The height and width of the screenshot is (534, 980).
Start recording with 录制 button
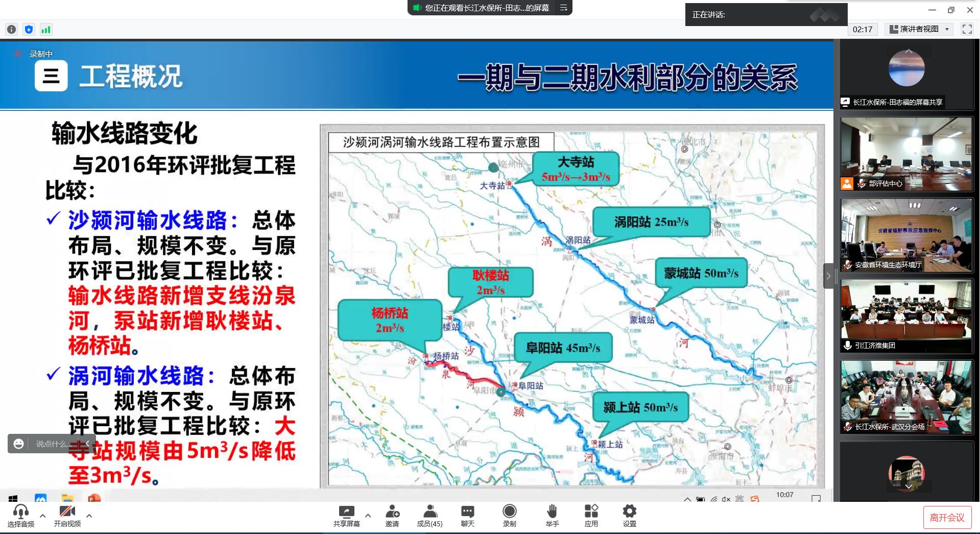click(509, 516)
